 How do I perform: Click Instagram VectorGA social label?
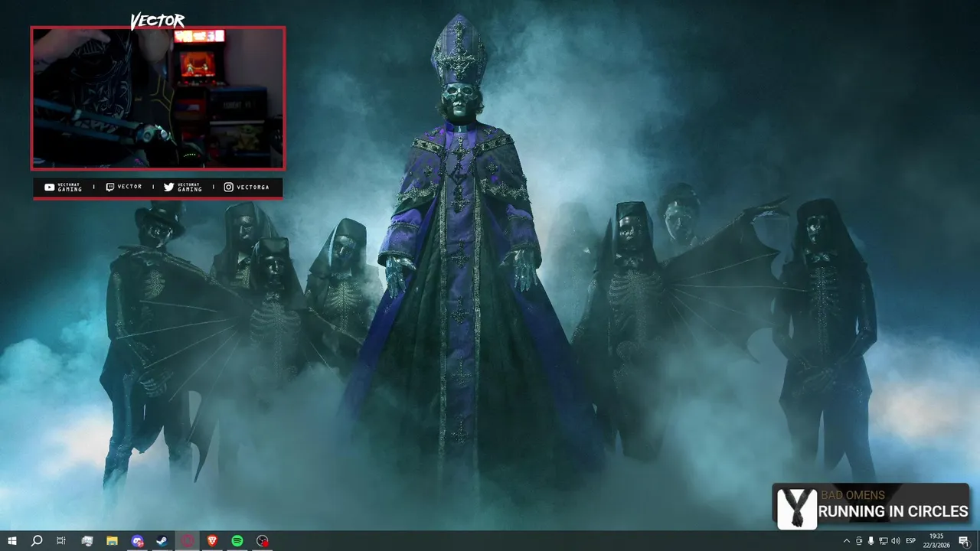pyautogui.click(x=247, y=187)
